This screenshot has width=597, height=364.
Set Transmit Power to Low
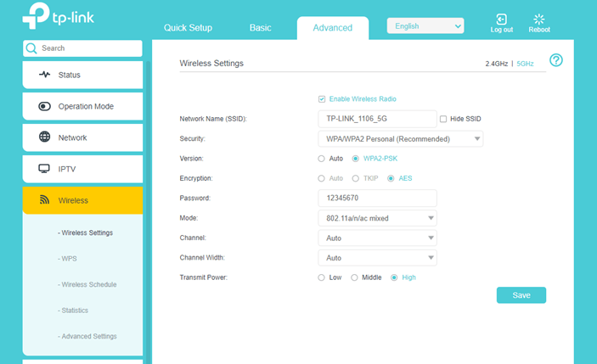point(321,277)
